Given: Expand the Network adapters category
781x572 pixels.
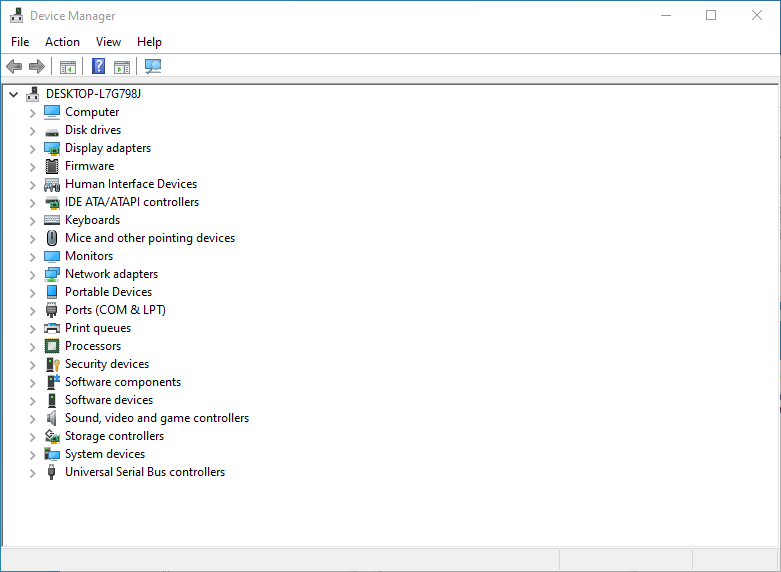Looking at the screenshot, I should click(32, 275).
